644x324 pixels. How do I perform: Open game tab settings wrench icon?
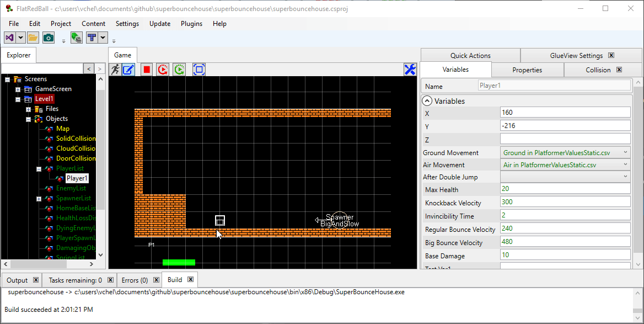pos(410,70)
